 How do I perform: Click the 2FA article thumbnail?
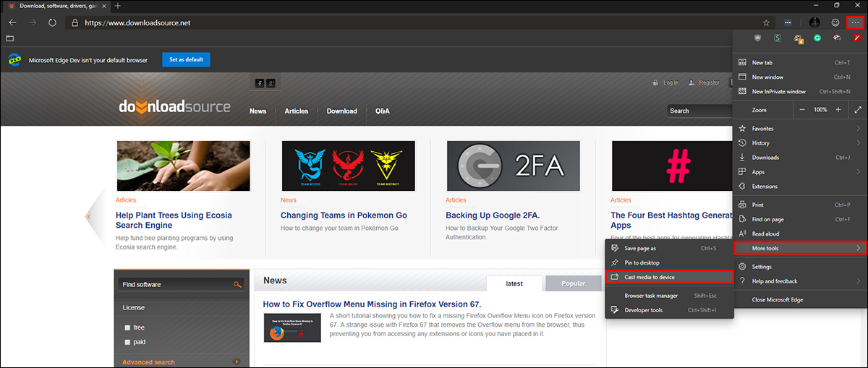click(x=514, y=166)
